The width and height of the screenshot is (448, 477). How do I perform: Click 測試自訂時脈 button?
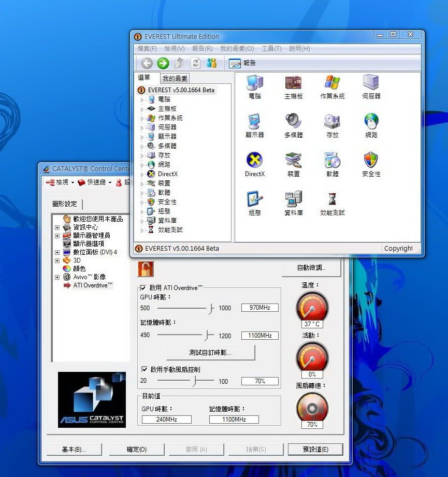pyautogui.click(x=210, y=353)
